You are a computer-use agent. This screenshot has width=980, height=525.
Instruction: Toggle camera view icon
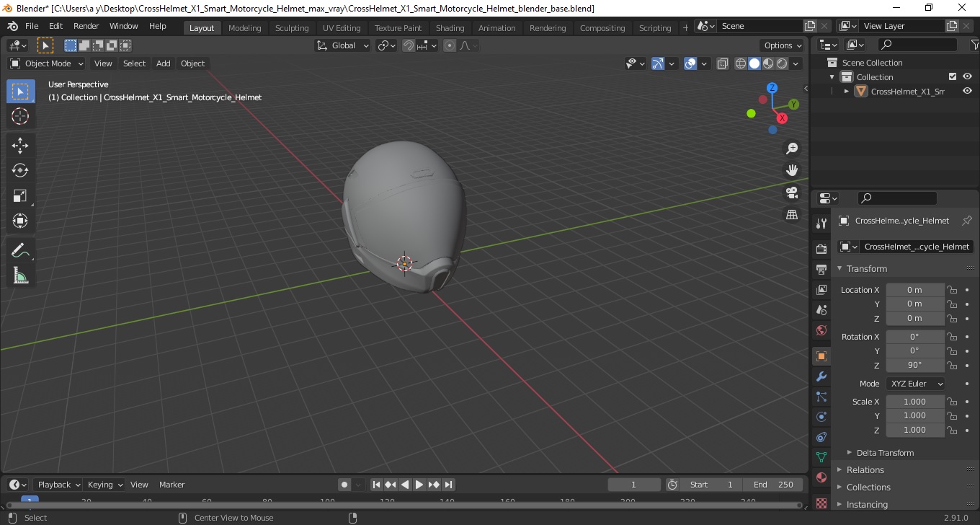point(792,193)
